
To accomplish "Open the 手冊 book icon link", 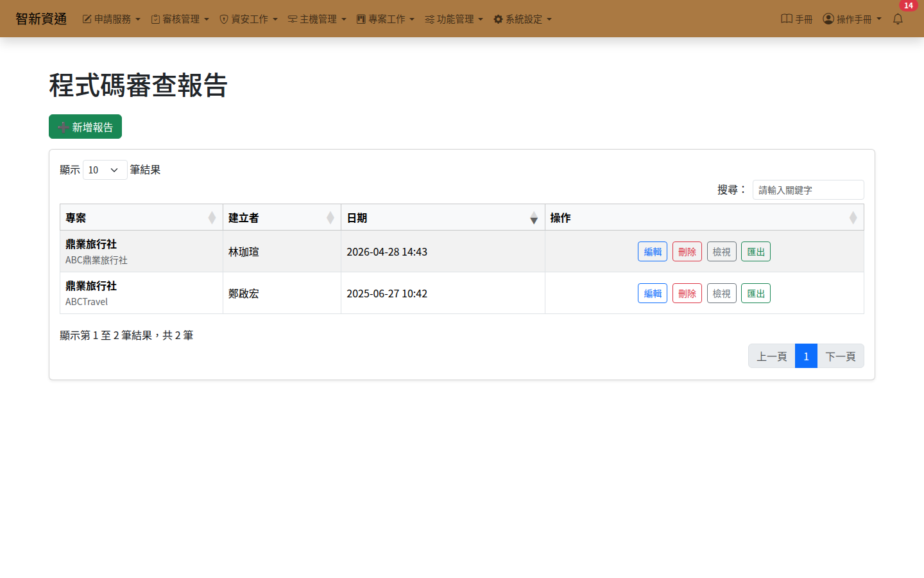I will (787, 19).
